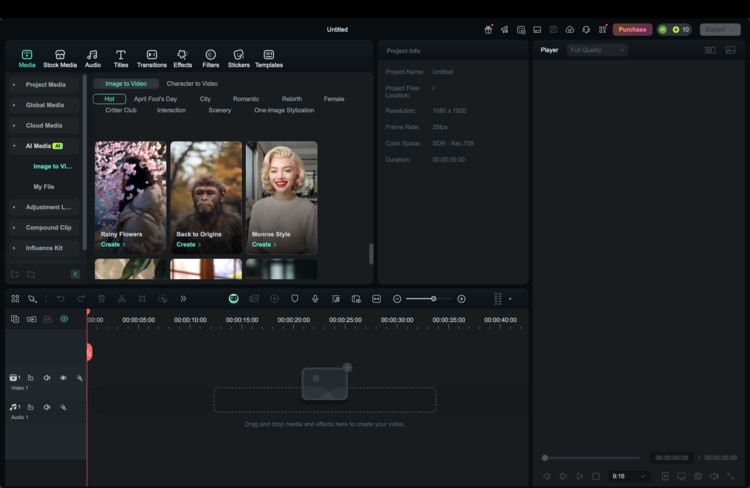Open the Titles tab
The width and height of the screenshot is (750, 488).
pyautogui.click(x=121, y=58)
